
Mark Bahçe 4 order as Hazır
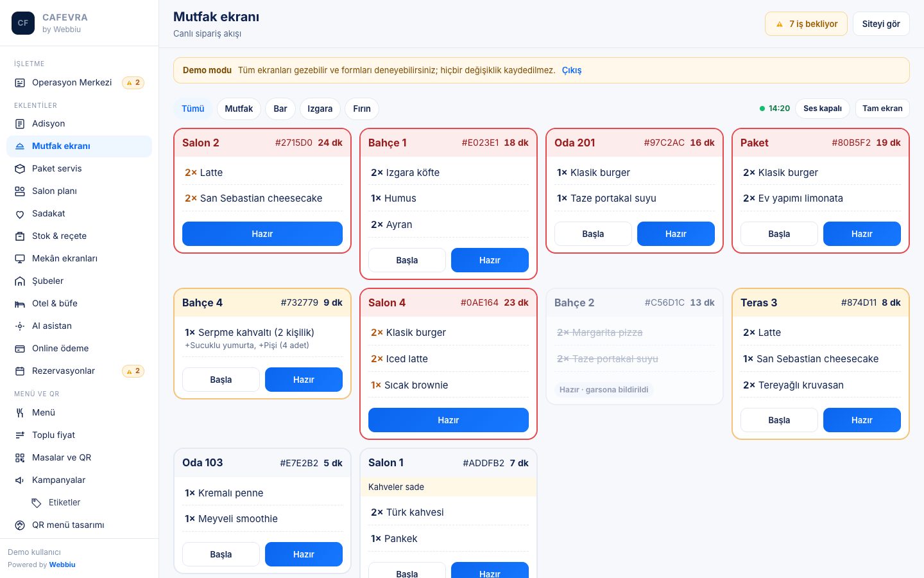tap(304, 380)
